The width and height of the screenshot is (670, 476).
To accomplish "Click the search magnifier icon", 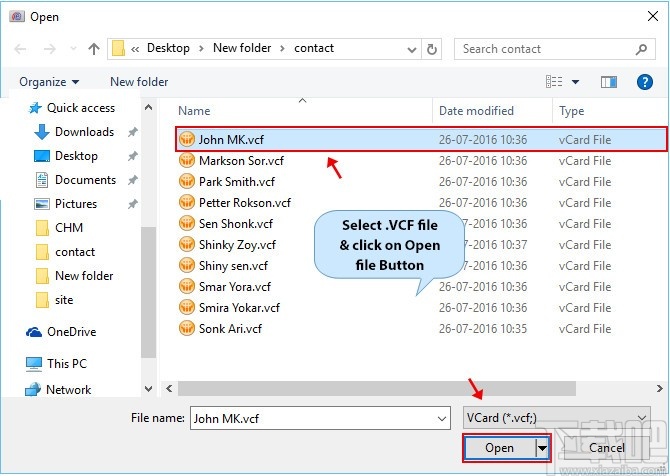I will click(641, 49).
